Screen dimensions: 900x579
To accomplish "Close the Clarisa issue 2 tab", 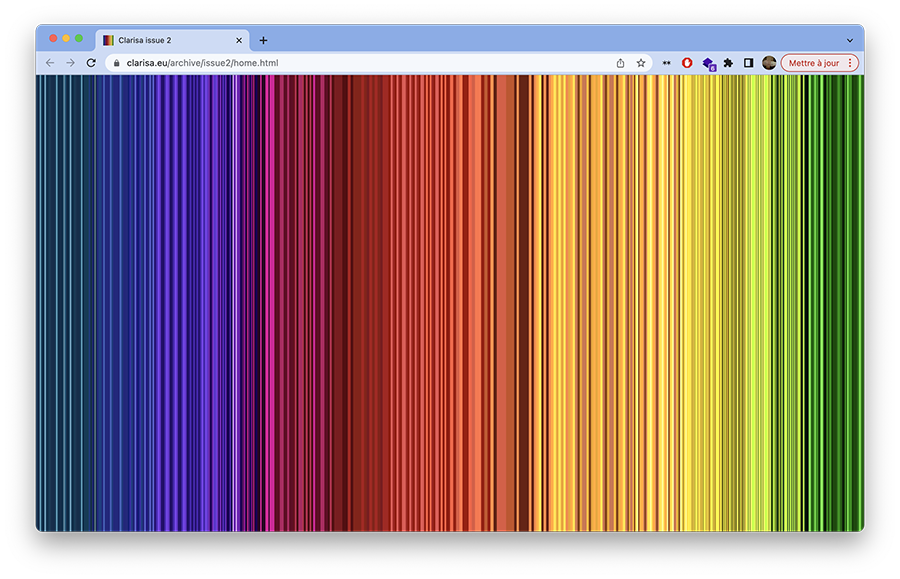I will click(239, 40).
